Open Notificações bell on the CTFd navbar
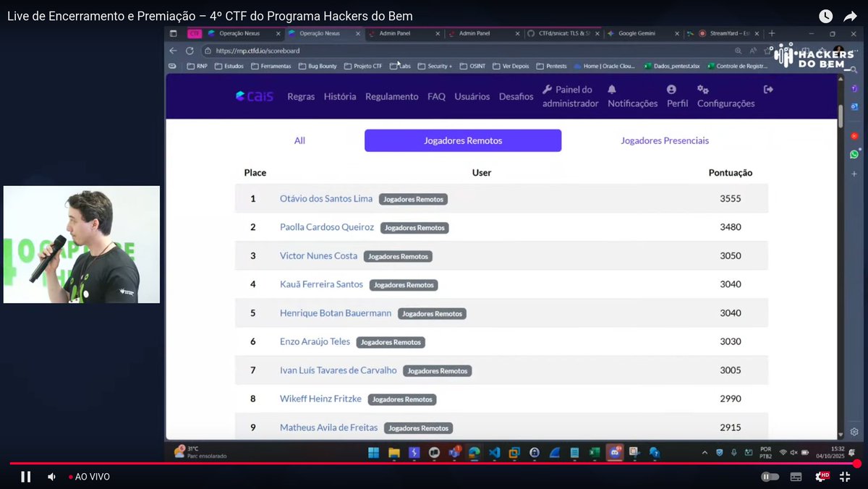 (x=631, y=97)
